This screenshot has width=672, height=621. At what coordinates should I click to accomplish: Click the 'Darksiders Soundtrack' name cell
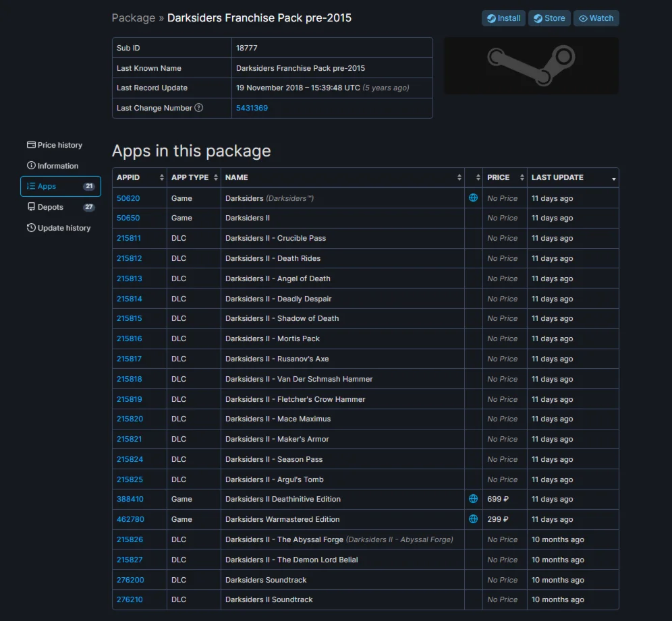343,580
